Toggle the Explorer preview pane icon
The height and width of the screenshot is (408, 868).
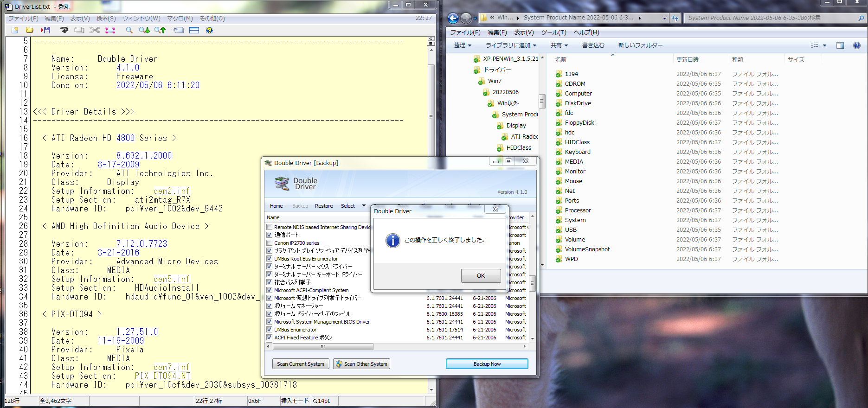click(840, 45)
